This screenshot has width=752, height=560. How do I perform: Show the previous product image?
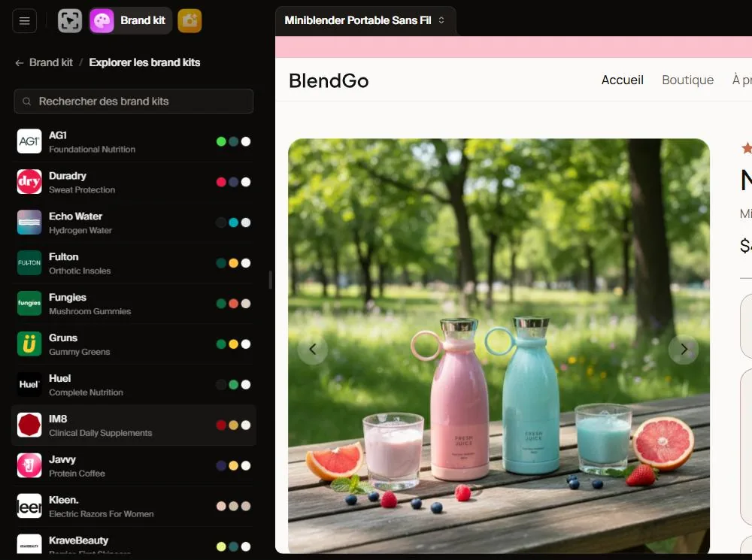[313, 350]
